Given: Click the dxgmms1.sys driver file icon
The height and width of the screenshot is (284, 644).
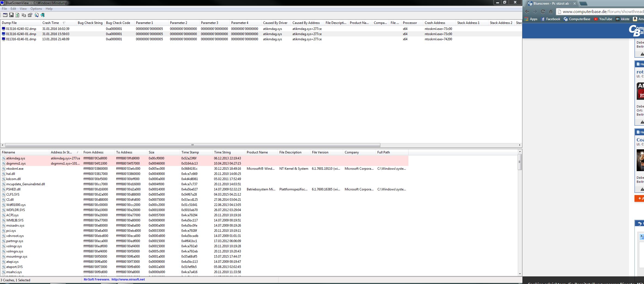Looking at the screenshot, I should [x=4, y=163].
